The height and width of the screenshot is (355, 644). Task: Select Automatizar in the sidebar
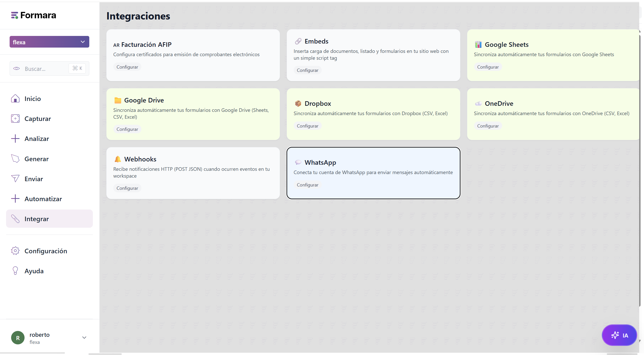(49, 199)
